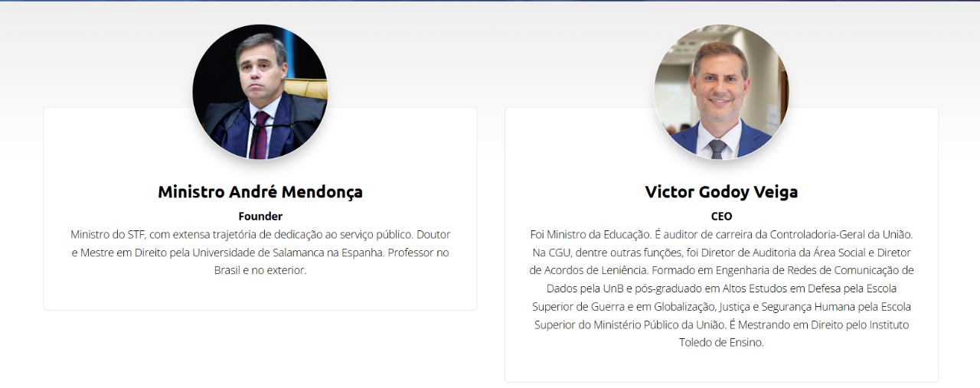Click the text 'Ministro do STF' in the bio
This screenshot has height=388, width=980.
(x=106, y=234)
